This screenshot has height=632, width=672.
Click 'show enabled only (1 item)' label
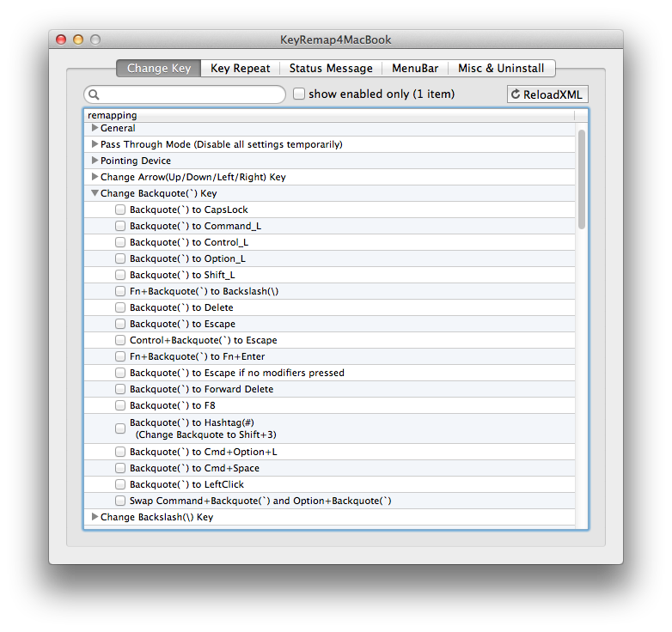click(382, 94)
